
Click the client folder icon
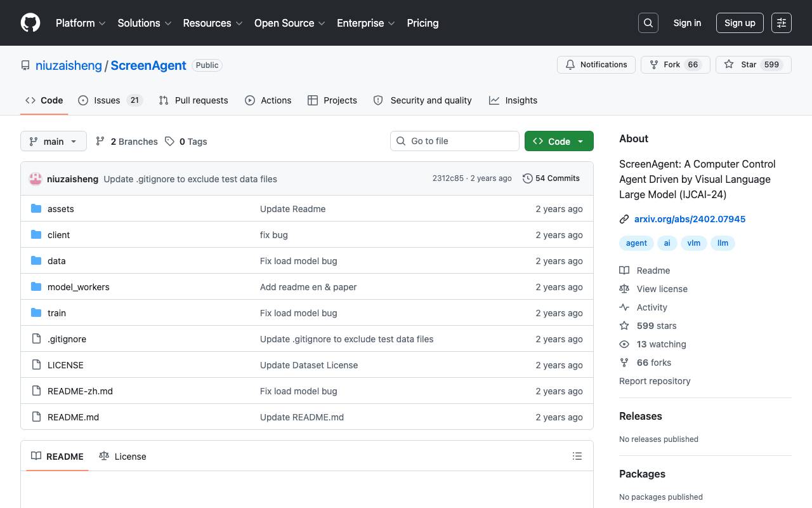point(36,235)
